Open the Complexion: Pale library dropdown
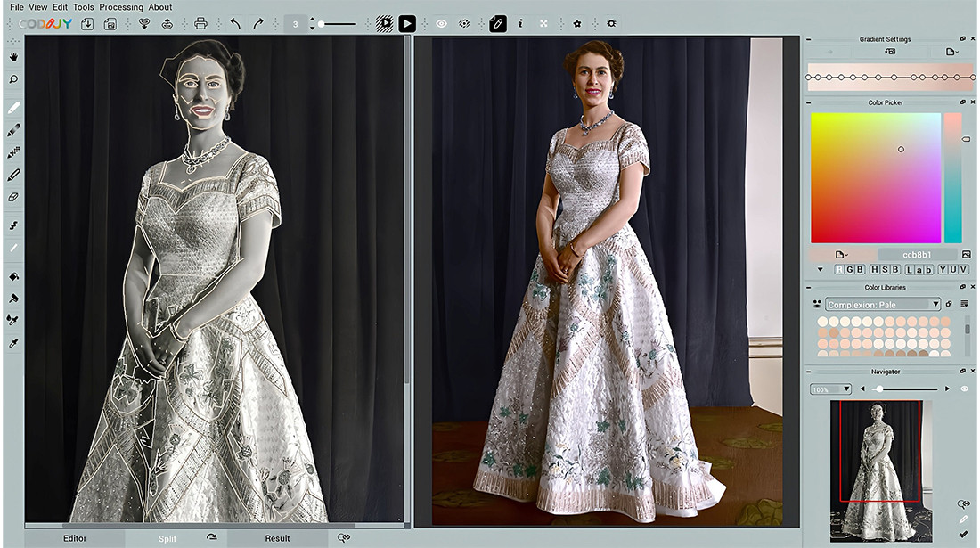This screenshot has width=980, height=548. [x=882, y=305]
